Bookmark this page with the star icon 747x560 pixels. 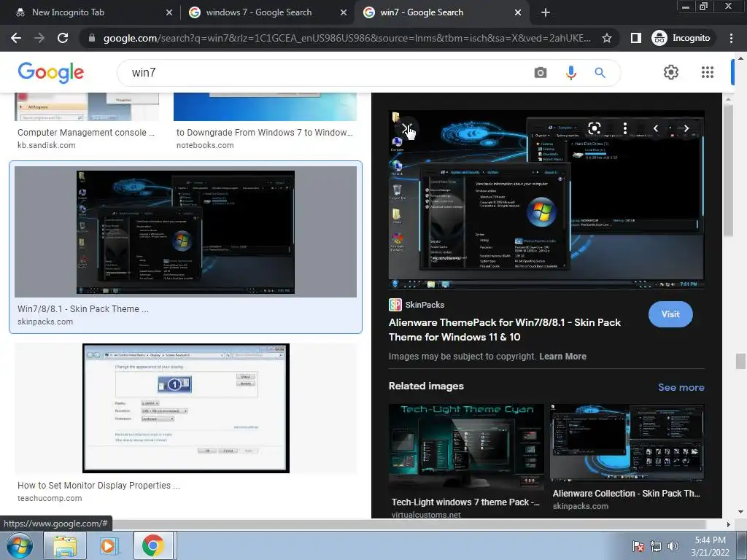point(606,38)
